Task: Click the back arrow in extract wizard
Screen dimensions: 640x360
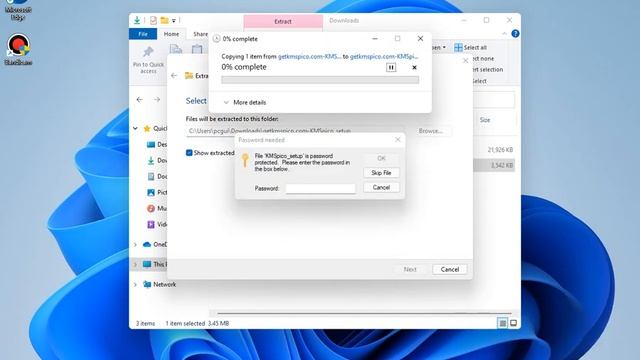Action: point(174,76)
